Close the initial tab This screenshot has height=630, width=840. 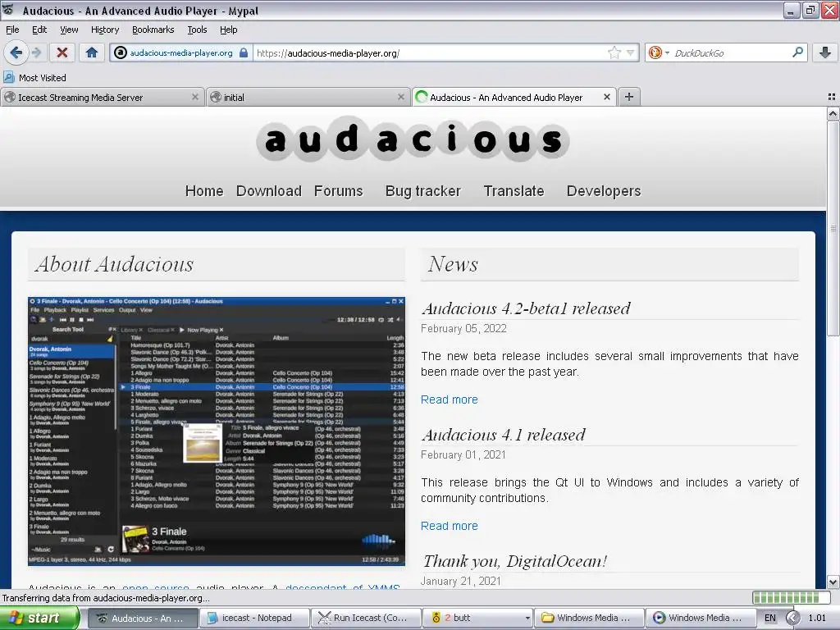point(400,97)
